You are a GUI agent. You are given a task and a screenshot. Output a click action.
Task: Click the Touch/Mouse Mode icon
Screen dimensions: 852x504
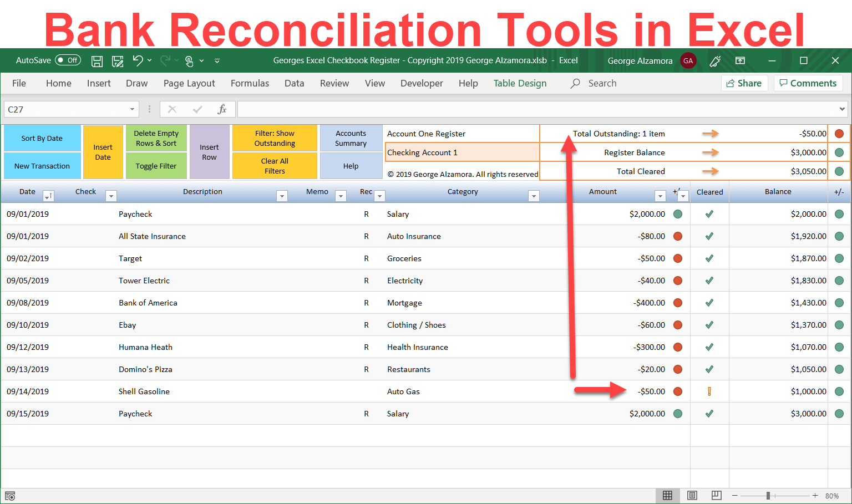189,61
